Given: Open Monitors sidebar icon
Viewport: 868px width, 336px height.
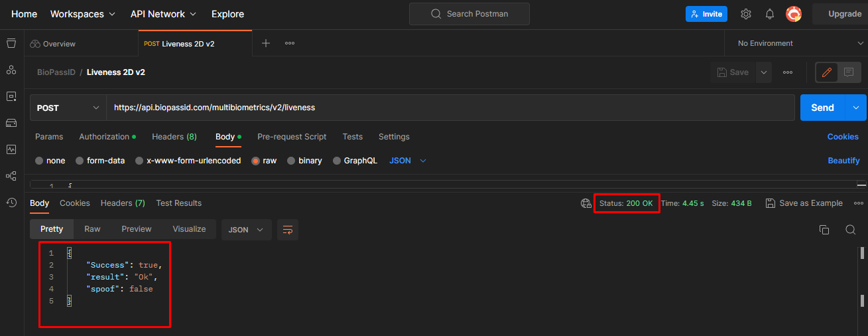Looking at the screenshot, I should [11, 149].
